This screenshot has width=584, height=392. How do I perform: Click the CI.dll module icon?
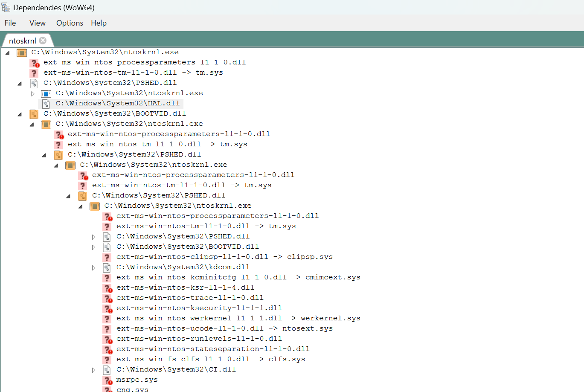[x=107, y=370]
